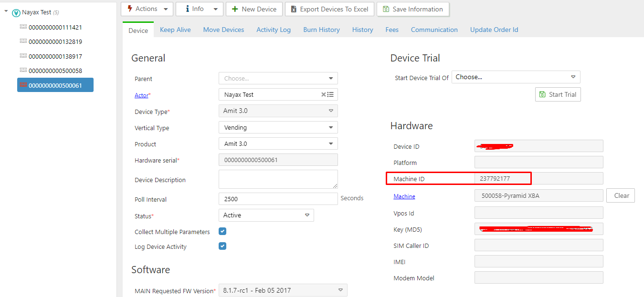Click the Clear button next to Machine
This screenshot has width=644, height=297.
pyautogui.click(x=621, y=195)
